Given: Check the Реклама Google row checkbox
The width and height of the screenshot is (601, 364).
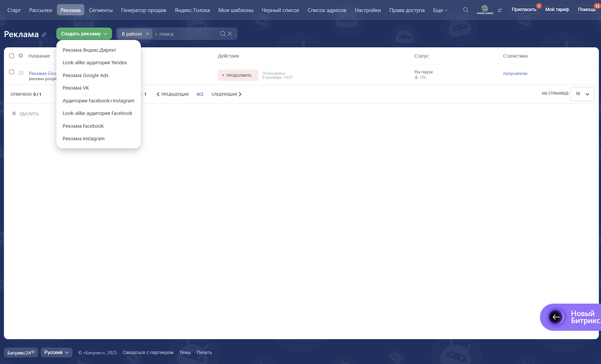Looking at the screenshot, I should tap(12, 72).
